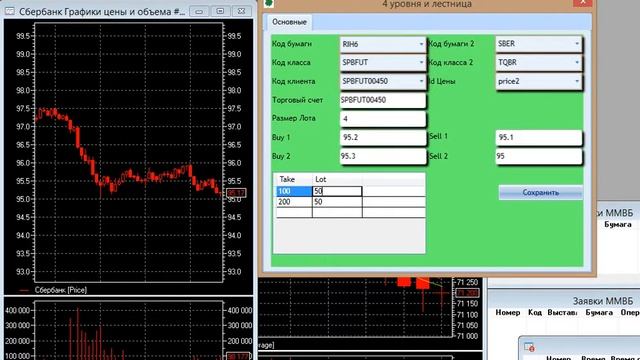Viewport: 640px width, 360px height.
Task: Open the Код клиента dropdown SPBFUT00450
Action: click(x=382, y=81)
